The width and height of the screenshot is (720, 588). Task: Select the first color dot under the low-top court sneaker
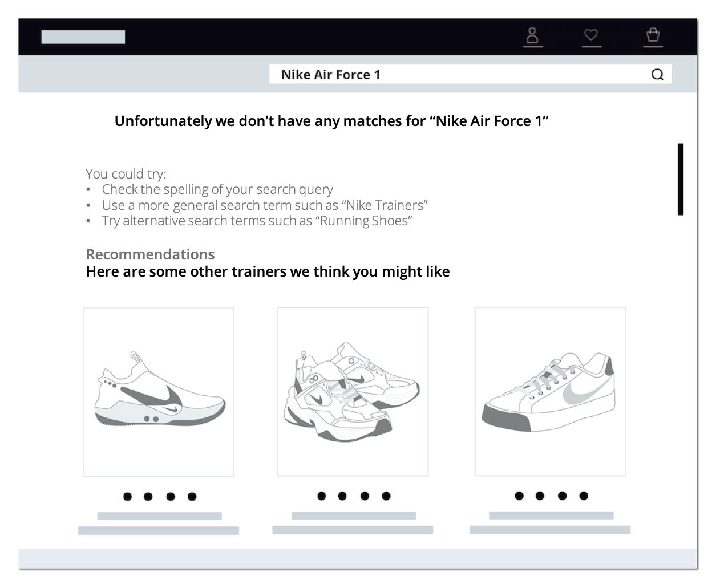pos(519,496)
